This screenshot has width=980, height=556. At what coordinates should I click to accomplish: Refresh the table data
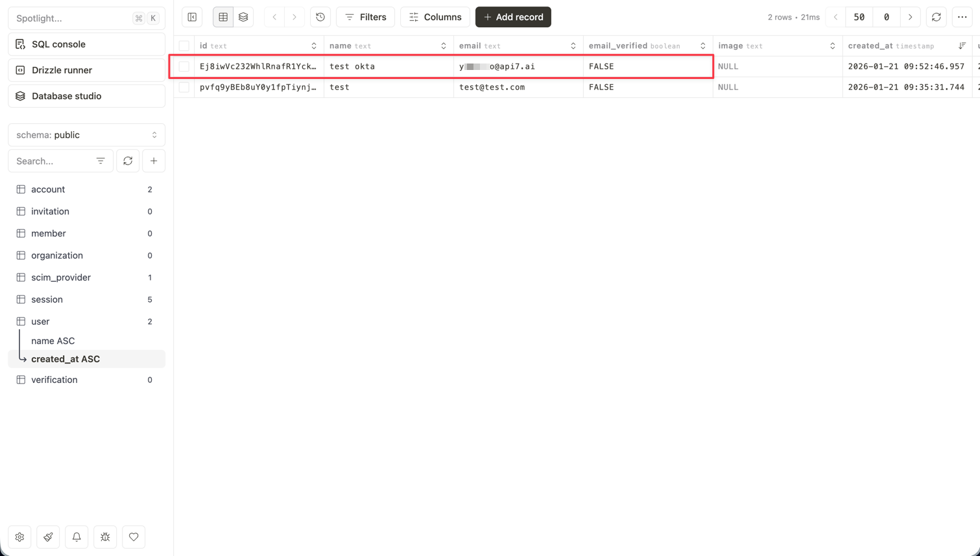click(x=936, y=17)
